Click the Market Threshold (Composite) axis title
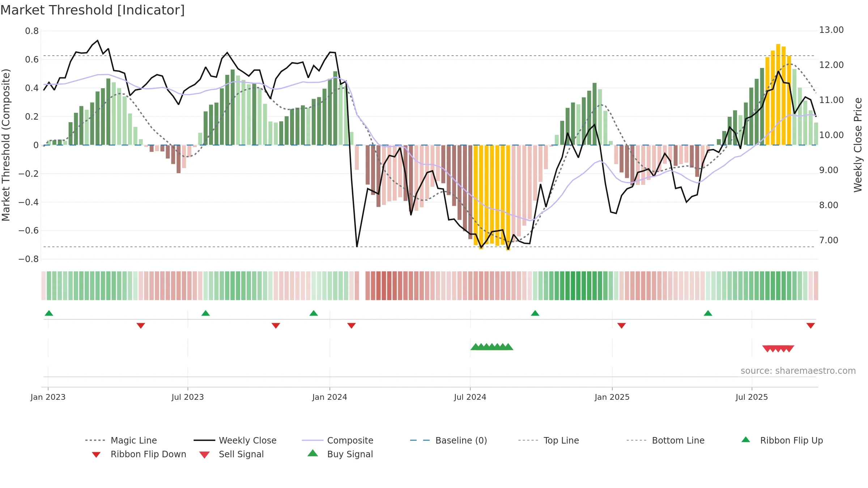 pyautogui.click(x=6, y=145)
